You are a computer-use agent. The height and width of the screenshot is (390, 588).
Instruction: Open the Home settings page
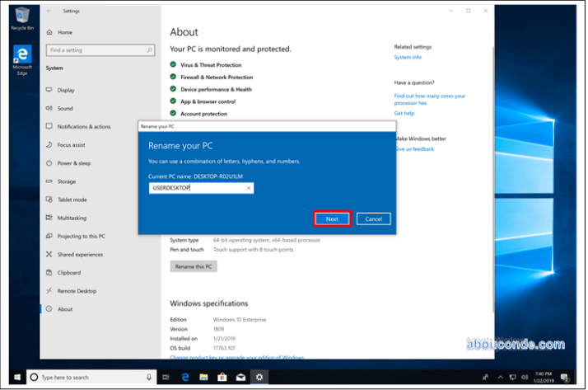[65, 32]
